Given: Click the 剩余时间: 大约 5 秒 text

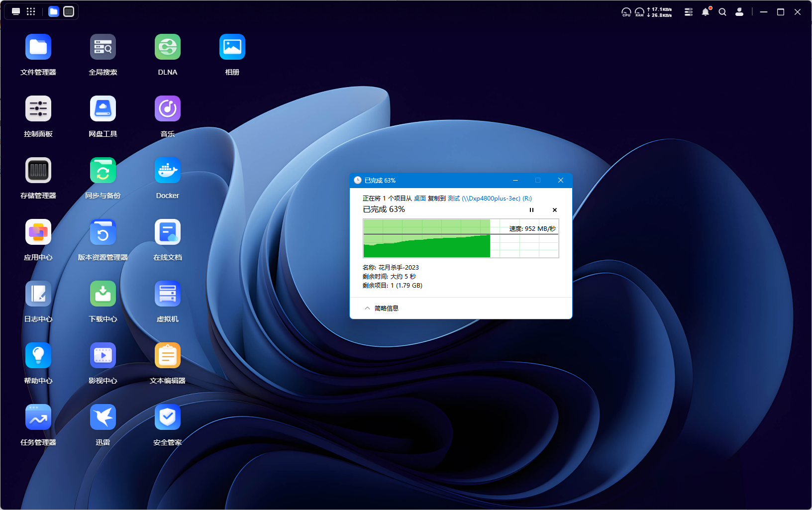Looking at the screenshot, I should pyautogui.click(x=389, y=277).
